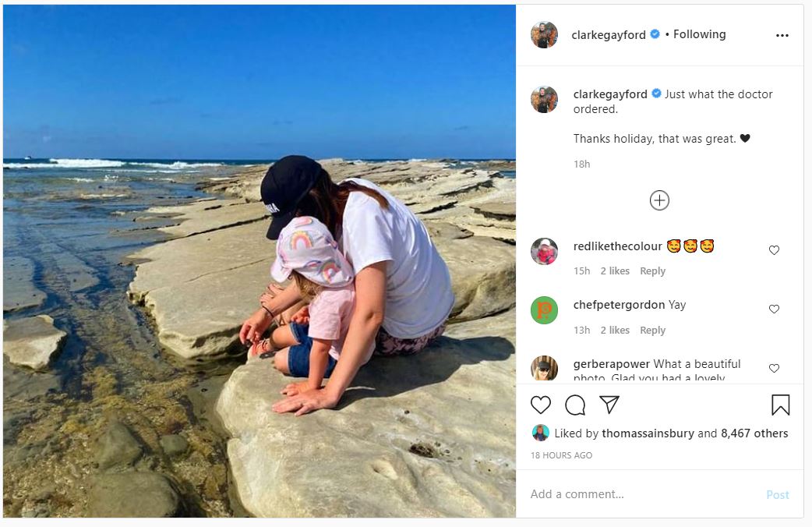This screenshot has height=527, width=812.
Task: Open the three-dot more options menu
Action: (x=782, y=35)
